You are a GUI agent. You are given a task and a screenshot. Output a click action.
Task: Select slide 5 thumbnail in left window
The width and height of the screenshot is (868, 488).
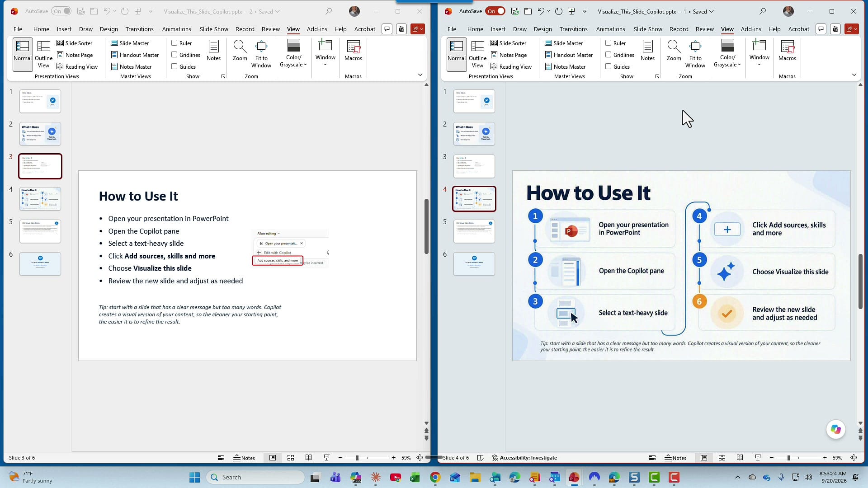pyautogui.click(x=40, y=231)
